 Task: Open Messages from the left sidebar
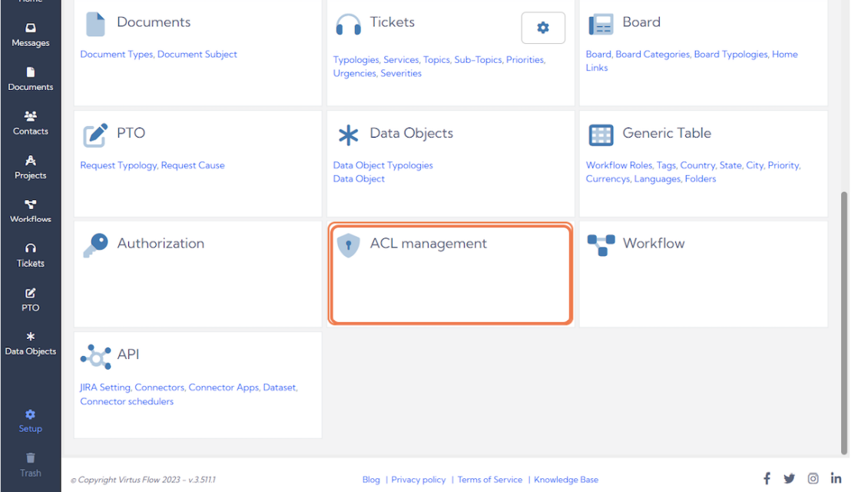(x=30, y=35)
